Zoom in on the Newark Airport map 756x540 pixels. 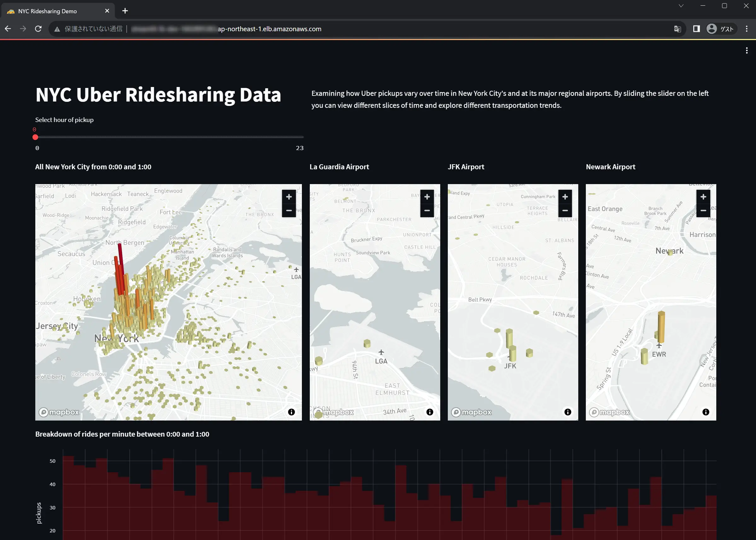pyautogui.click(x=703, y=196)
